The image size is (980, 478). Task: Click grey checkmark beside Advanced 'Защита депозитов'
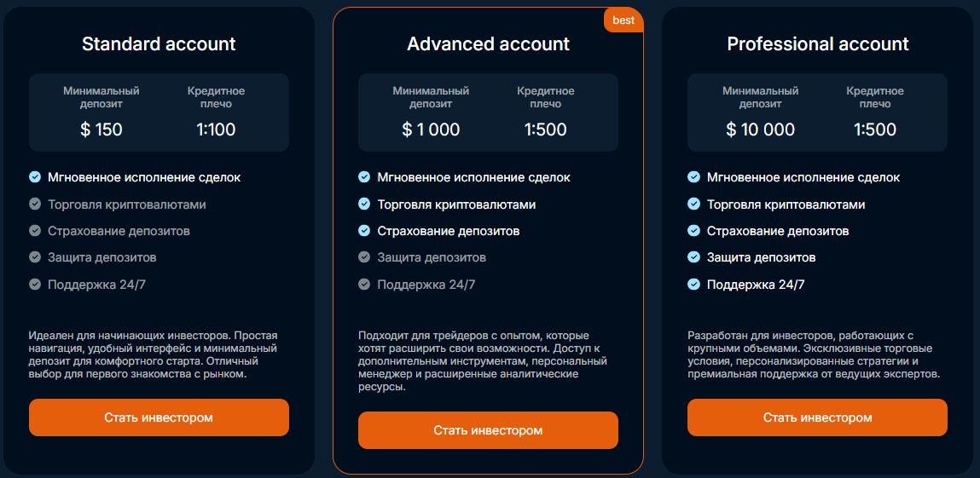click(364, 257)
